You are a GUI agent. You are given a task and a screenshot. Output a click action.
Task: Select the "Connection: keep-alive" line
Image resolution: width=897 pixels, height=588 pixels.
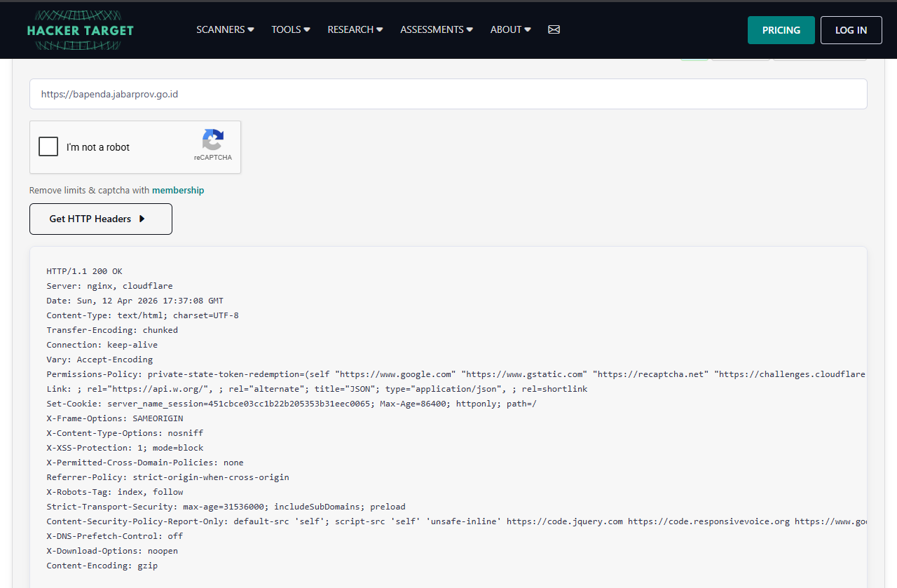coord(102,345)
